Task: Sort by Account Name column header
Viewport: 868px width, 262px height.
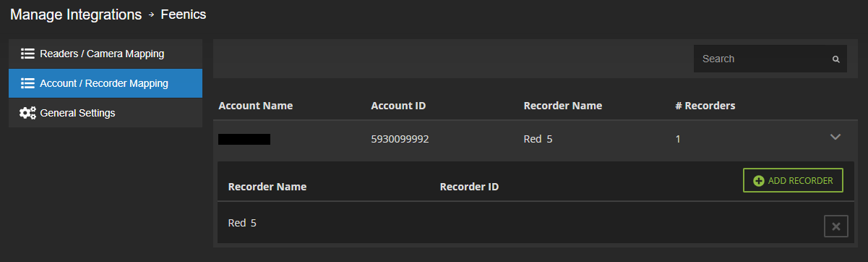Action: coord(255,106)
